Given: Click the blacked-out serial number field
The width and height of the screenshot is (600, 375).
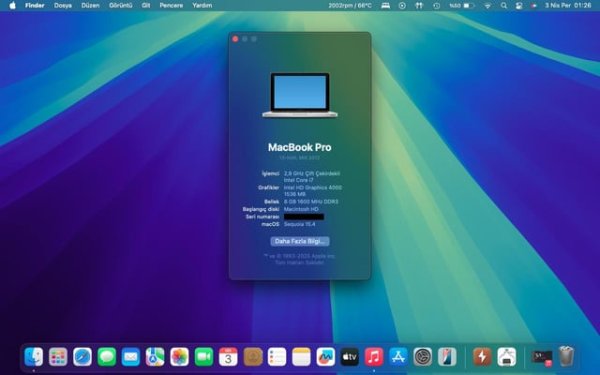Looking at the screenshot, I should tap(304, 217).
